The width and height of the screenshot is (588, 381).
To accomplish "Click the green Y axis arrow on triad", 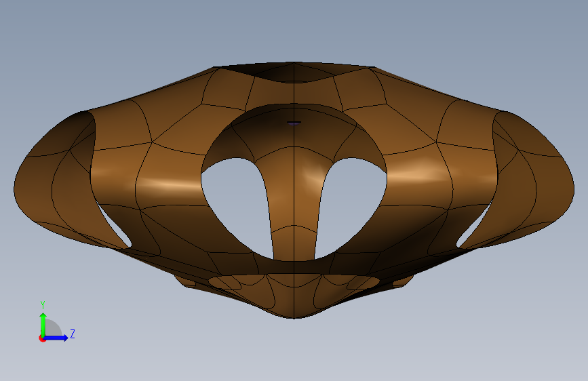I will point(43,324).
